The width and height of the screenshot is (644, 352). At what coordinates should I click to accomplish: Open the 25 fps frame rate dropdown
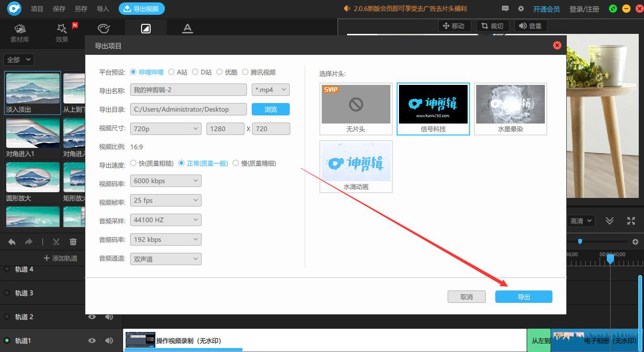coord(166,200)
